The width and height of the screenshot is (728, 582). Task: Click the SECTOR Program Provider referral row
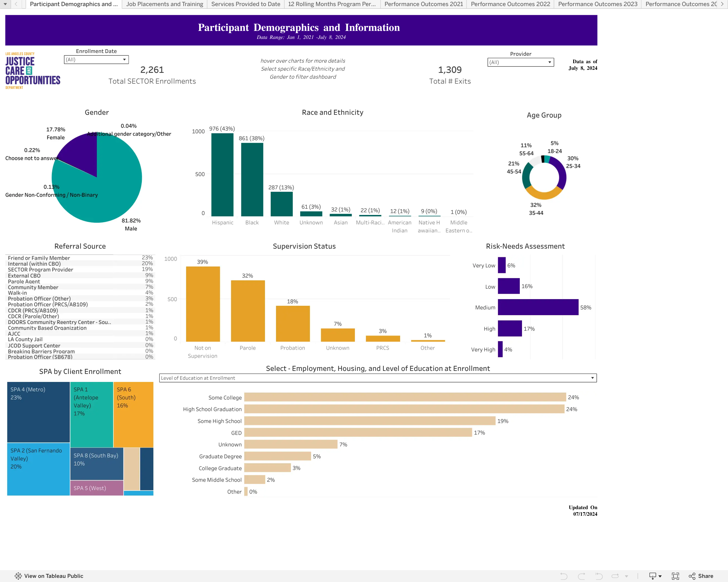tap(80, 270)
